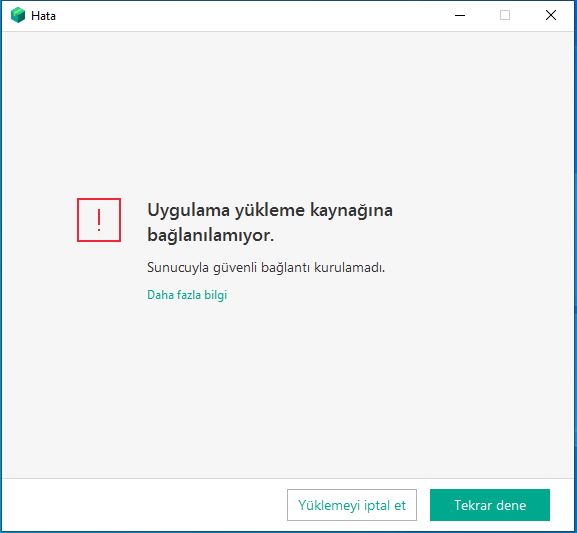Viewport: 577px width, 533px height.
Task: Minimize the Hata window
Action: 460,15
